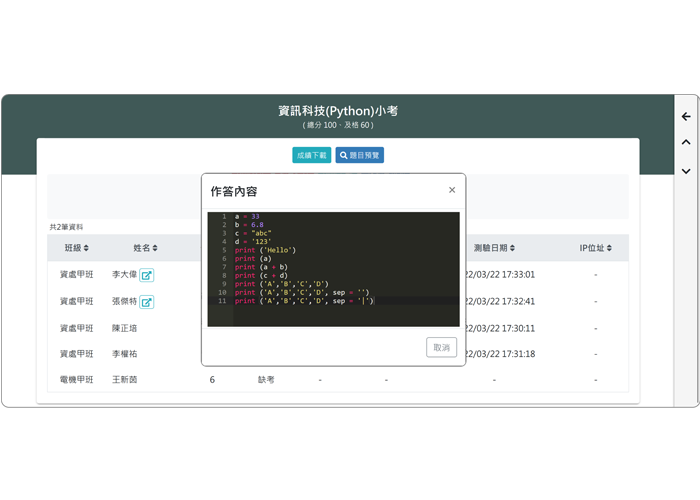Image resolution: width=700 pixels, height=500 pixels.
Task: Click the back arrow icon in sidebar
Action: point(686,117)
